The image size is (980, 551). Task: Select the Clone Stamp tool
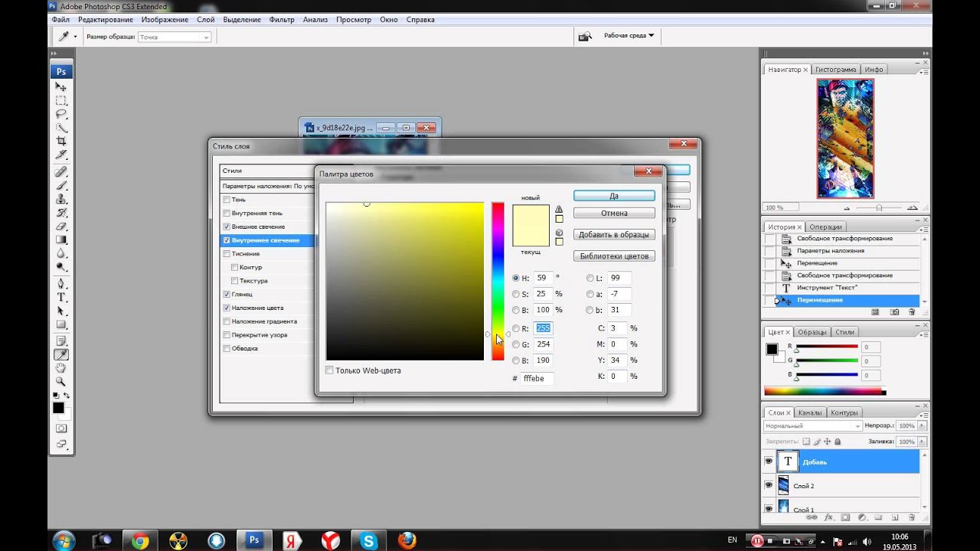click(61, 199)
